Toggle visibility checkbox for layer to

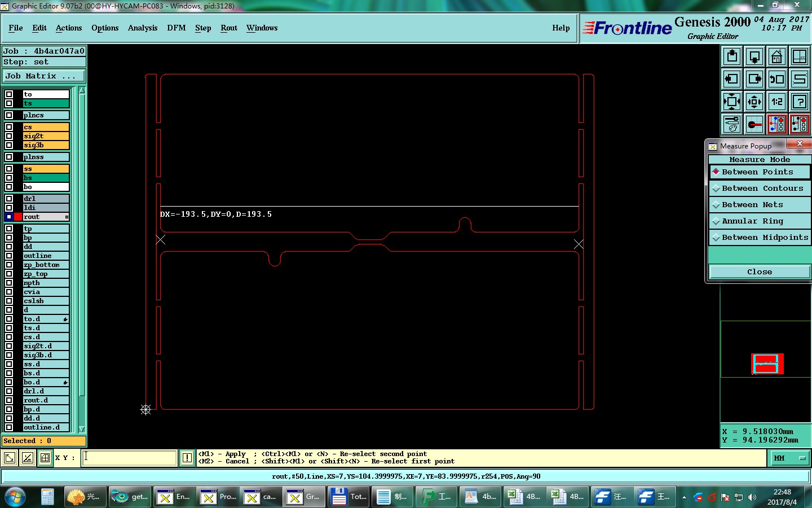pyautogui.click(x=9, y=94)
